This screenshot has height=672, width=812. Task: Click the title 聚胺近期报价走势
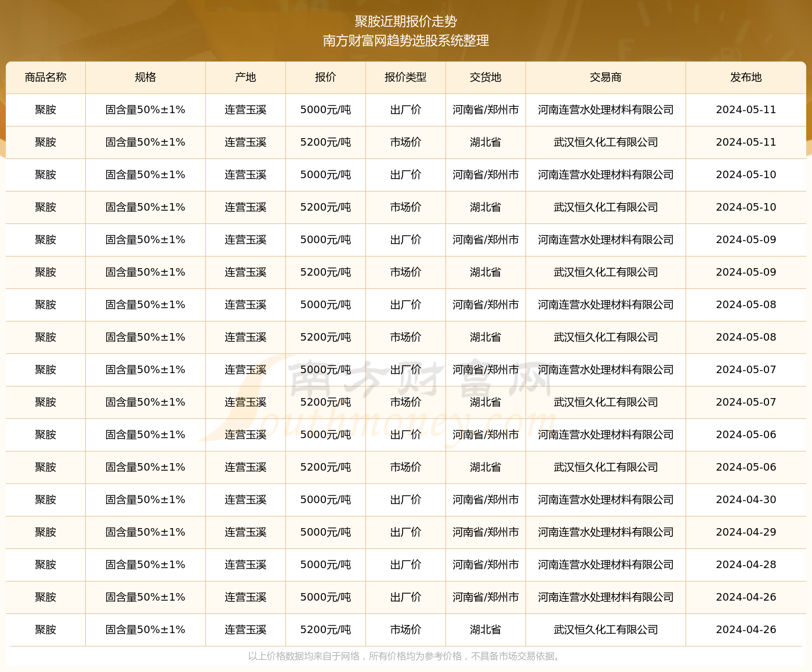click(x=406, y=21)
